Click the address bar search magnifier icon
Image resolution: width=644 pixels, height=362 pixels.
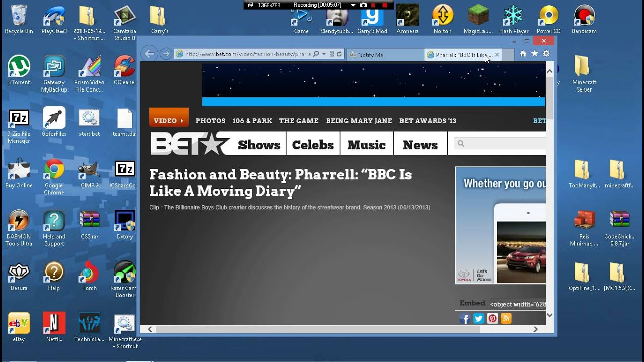coord(316,54)
